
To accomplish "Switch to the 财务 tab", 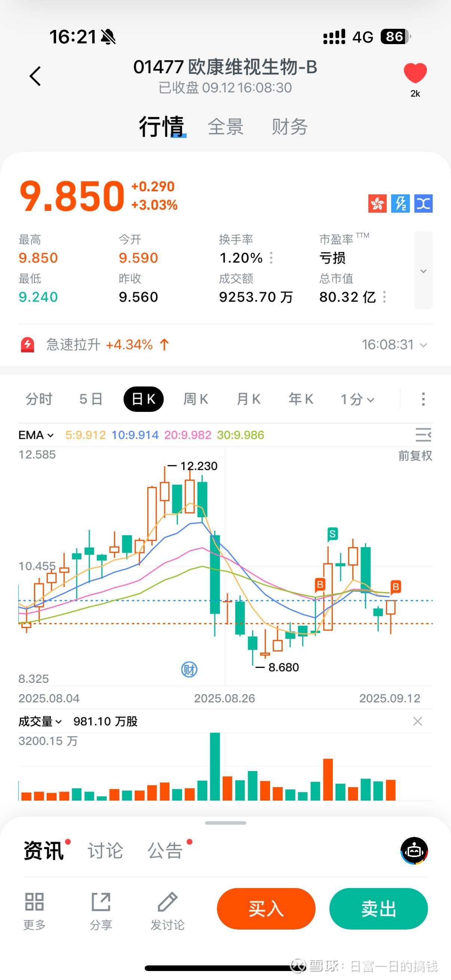I will (x=289, y=127).
